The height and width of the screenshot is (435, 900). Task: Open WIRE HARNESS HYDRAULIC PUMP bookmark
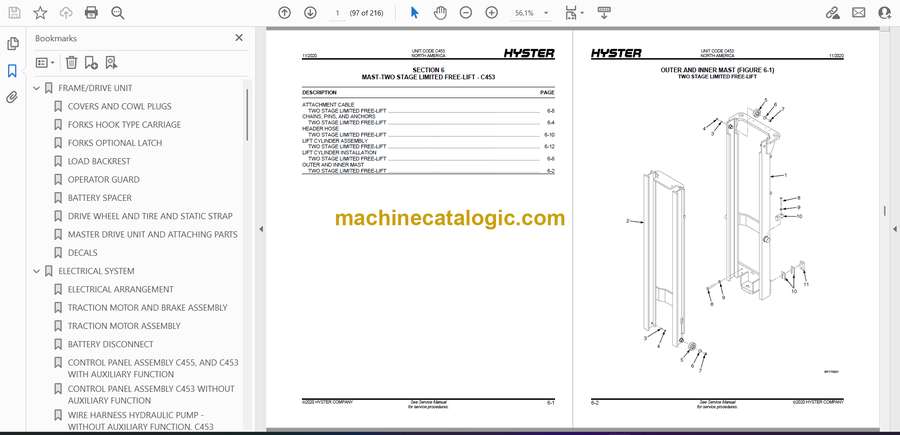(141, 421)
